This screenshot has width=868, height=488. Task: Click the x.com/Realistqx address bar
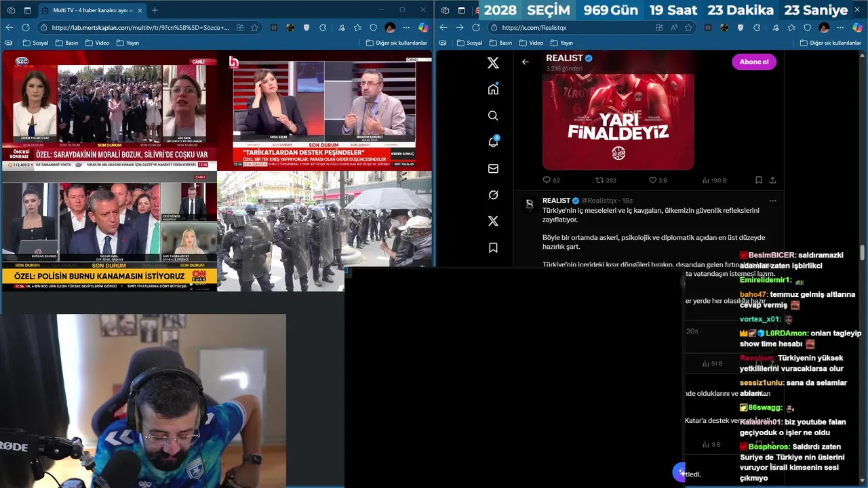(x=534, y=28)
